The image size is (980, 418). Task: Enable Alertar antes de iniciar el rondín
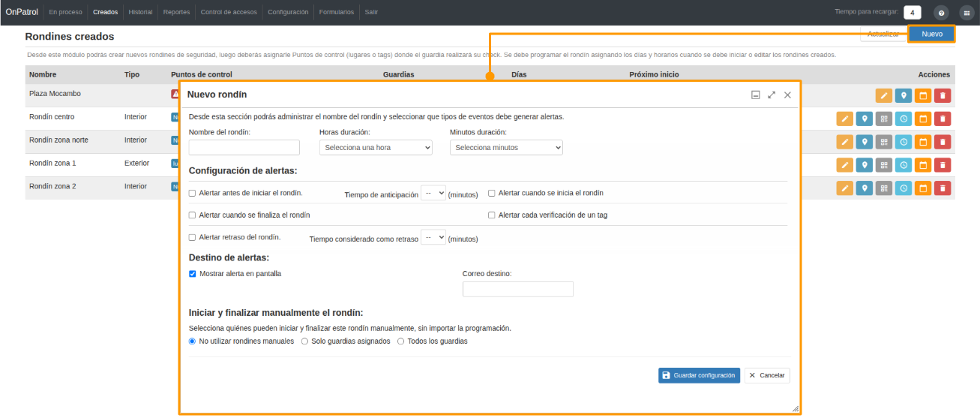click(193, 193)
